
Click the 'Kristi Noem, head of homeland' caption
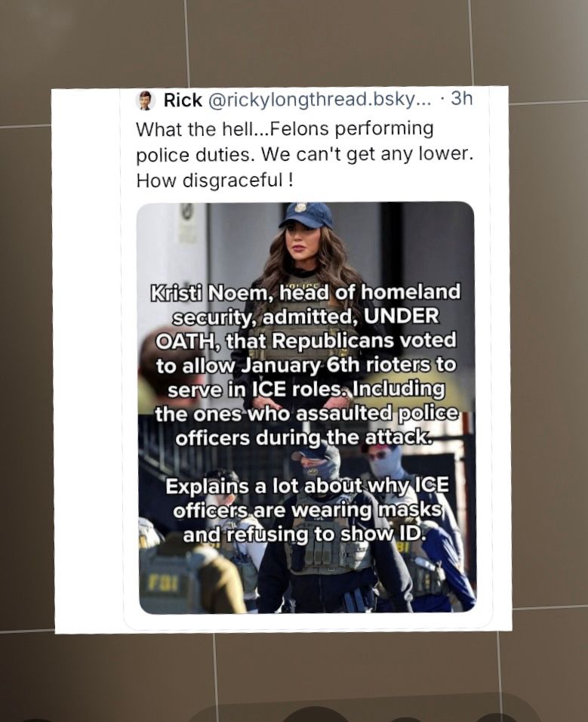[x=306, y=292]
